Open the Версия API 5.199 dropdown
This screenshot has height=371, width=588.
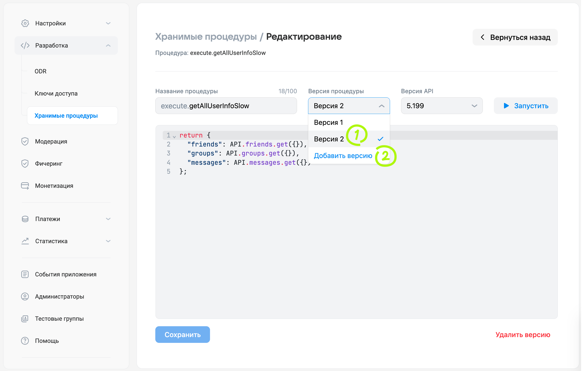coord(442,106)
